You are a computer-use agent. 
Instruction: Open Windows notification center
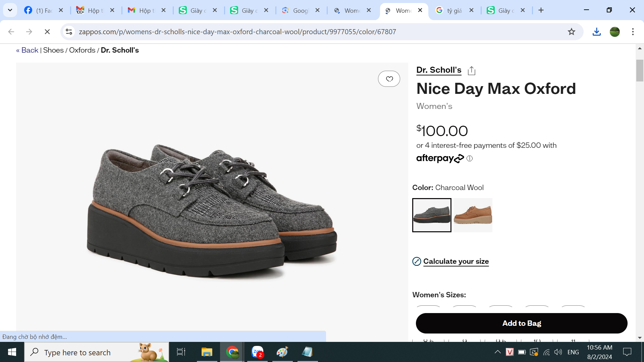[627, 352]
